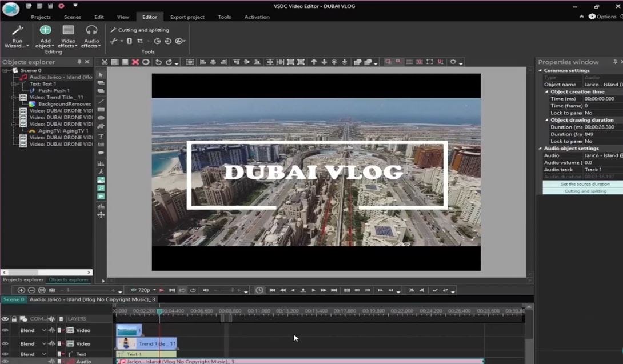623x364 pixels.
Task: Switch to the Export project tab
Action: [x=187, y=17]
